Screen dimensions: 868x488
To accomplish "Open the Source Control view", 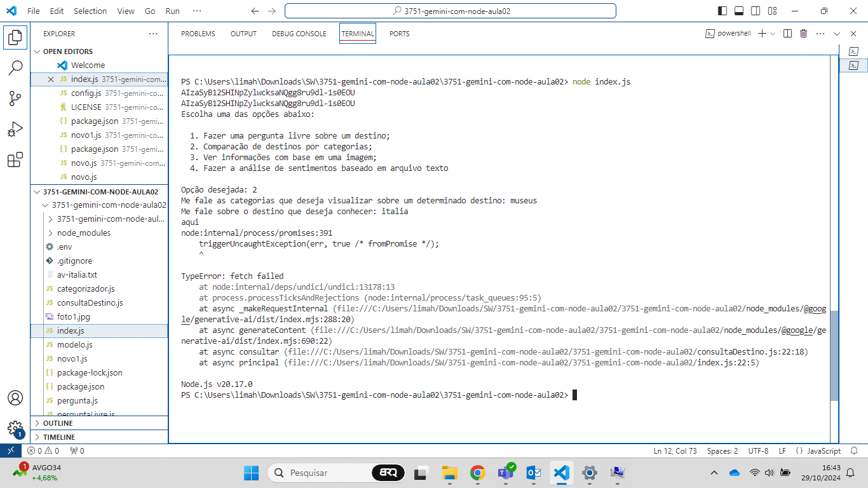I will tap(15, 98).
